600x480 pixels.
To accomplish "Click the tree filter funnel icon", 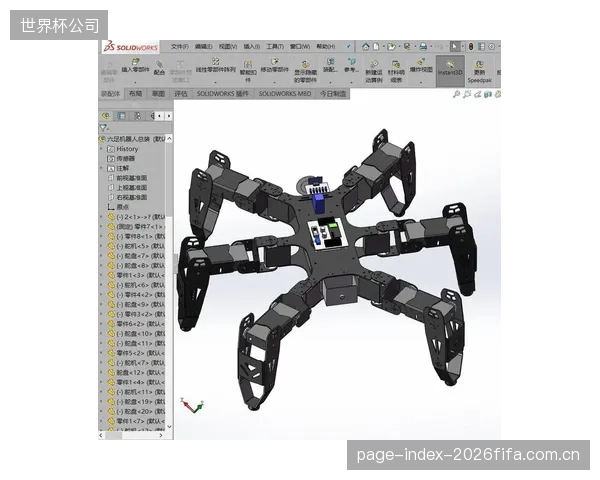I will pyautogui.click(x=104, y=128).
